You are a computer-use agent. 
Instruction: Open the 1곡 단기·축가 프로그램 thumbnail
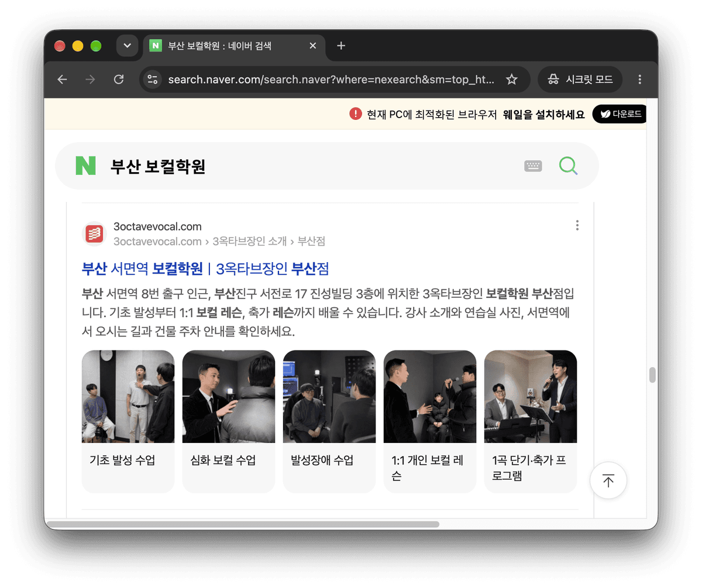[531, 397]
